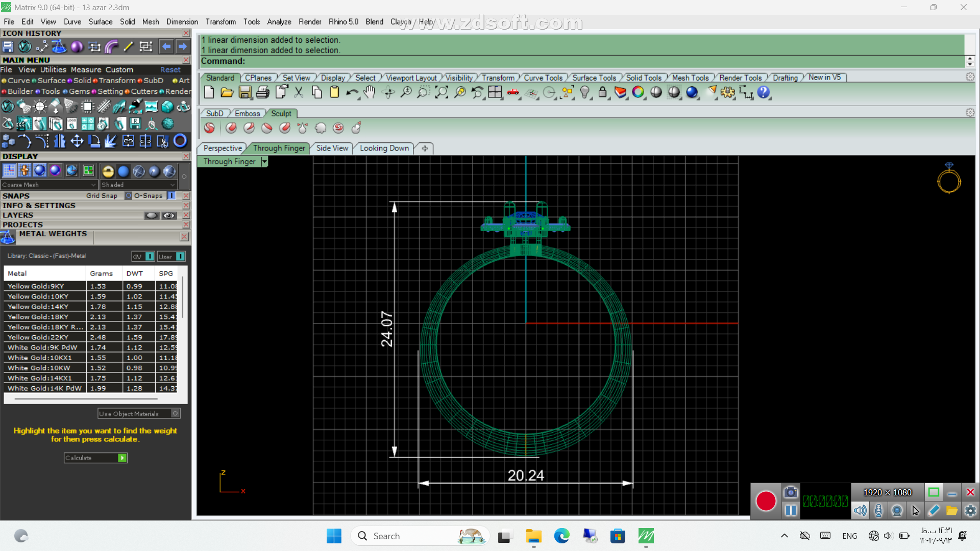This screenshot has width=980, height=551.
Task: Toggle the Grid Snap switch
Action: tap(129, 196)
